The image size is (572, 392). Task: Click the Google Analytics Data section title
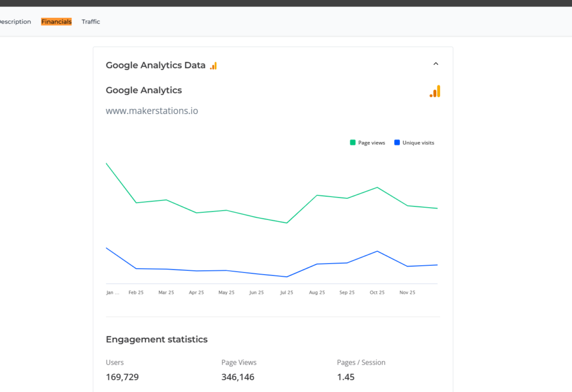pyautogui.click(x=155, y=65)
